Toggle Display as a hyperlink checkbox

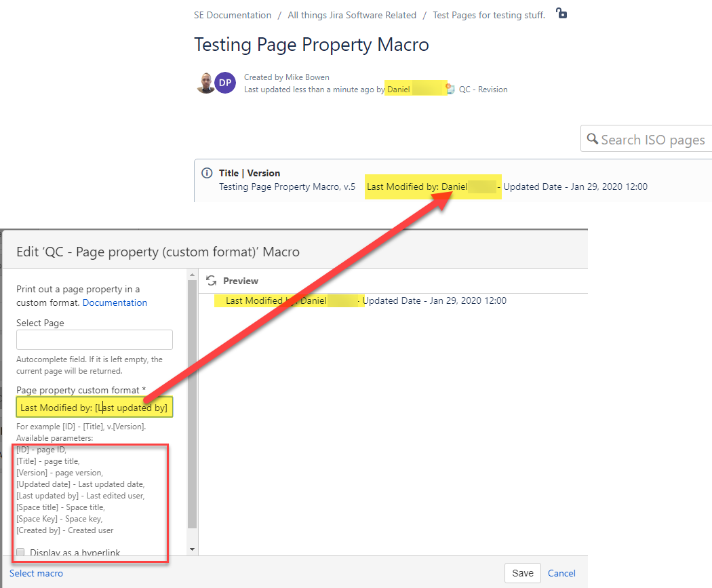tap(20, 552)
